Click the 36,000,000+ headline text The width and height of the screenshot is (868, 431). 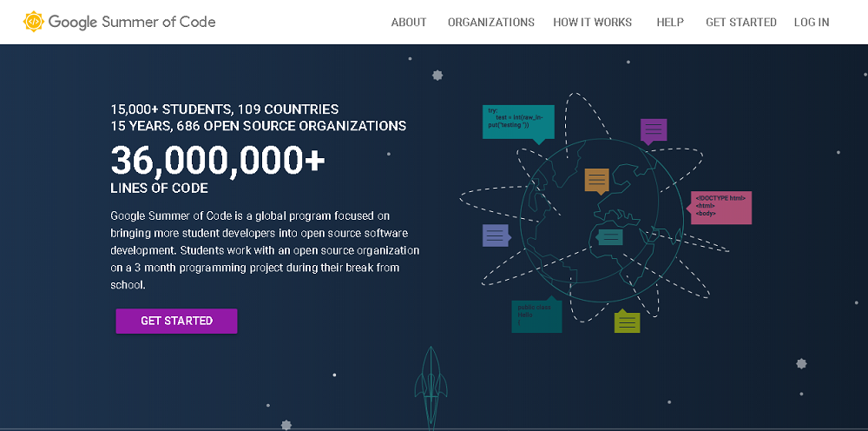(218, 161)
